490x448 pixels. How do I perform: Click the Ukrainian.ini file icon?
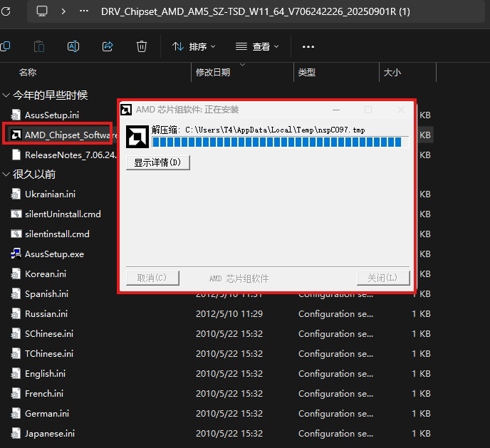coord(16,194)
